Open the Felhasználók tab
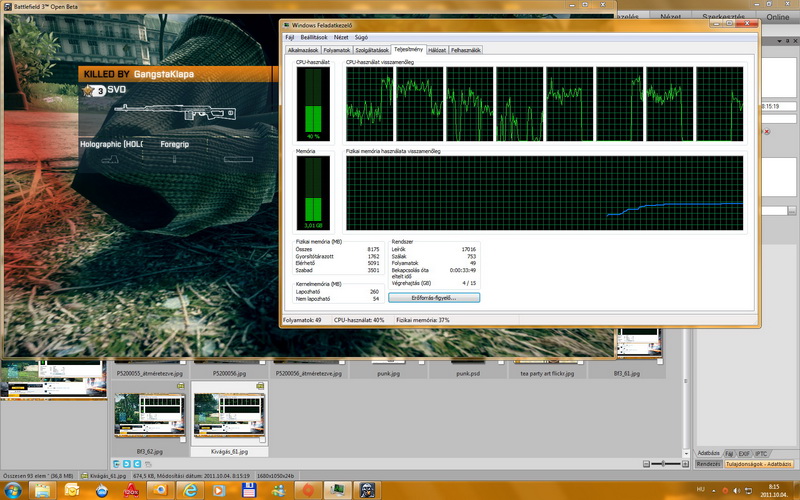800x500 pixels. [x=465, y=50]
